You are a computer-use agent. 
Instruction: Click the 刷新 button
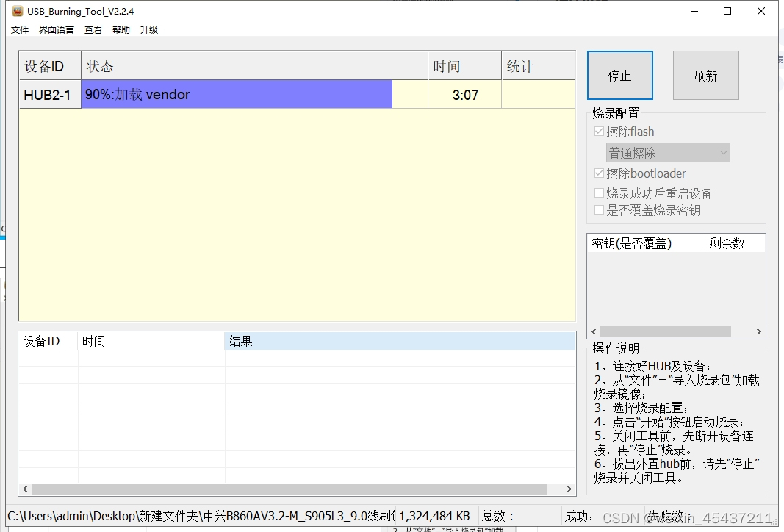click(x=705, y=76)
